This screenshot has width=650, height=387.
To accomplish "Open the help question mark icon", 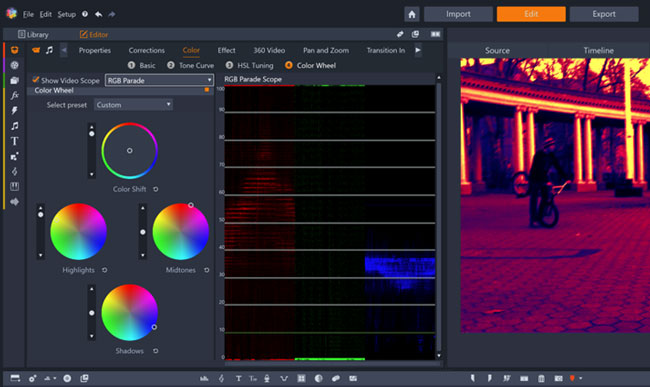I will tap(85, 14).
